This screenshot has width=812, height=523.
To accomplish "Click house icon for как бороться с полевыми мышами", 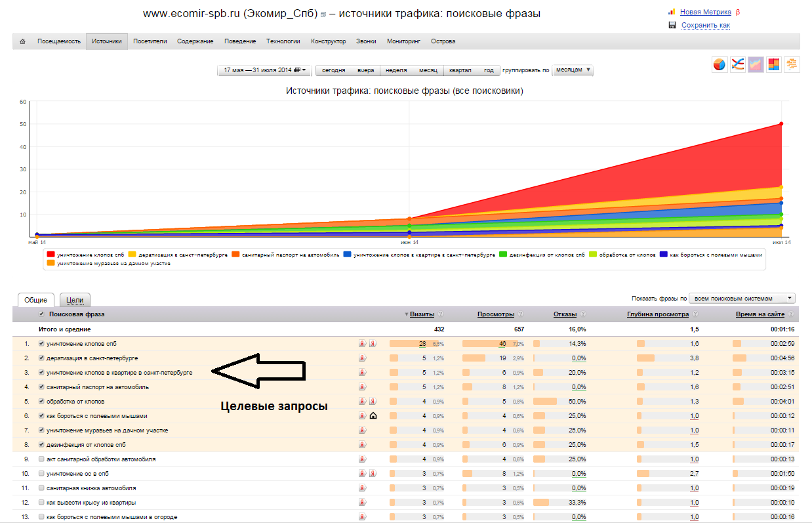I will pos(373,415).
